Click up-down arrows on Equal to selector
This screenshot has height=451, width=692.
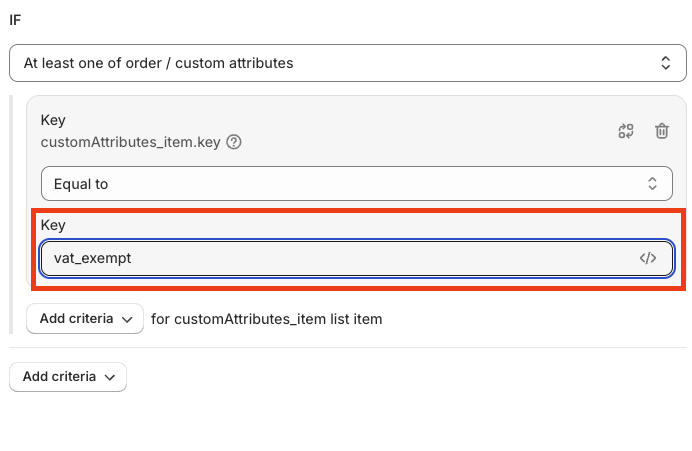[x=653, y=184]
